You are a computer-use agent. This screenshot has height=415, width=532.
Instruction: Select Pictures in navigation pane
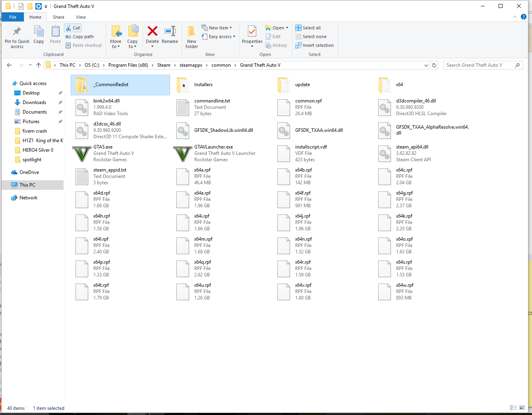31,122
